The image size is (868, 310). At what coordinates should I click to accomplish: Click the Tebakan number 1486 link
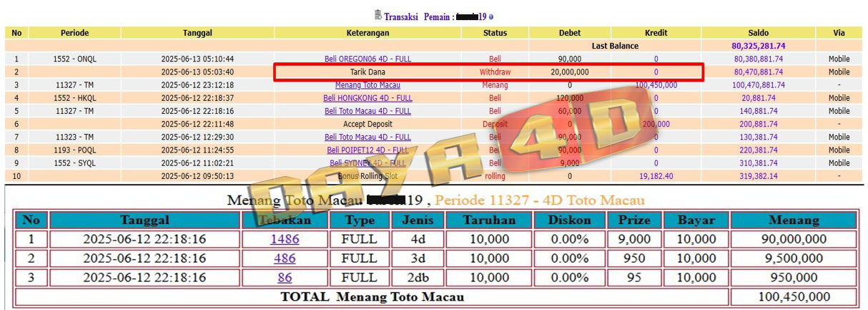click(x=285, y=239)
